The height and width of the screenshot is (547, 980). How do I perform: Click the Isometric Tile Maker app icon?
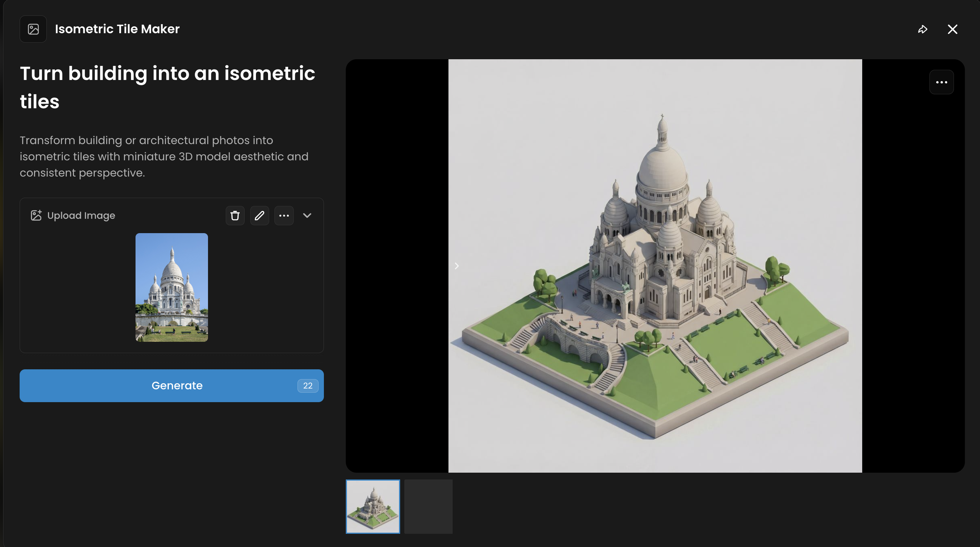click(33, 29)
